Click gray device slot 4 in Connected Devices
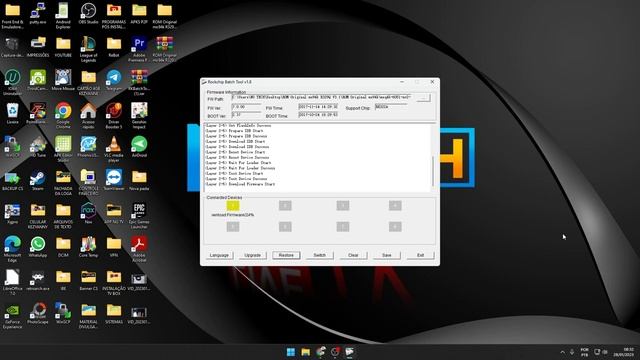Screen dimensions: 640x360 [x=395, y=206]
